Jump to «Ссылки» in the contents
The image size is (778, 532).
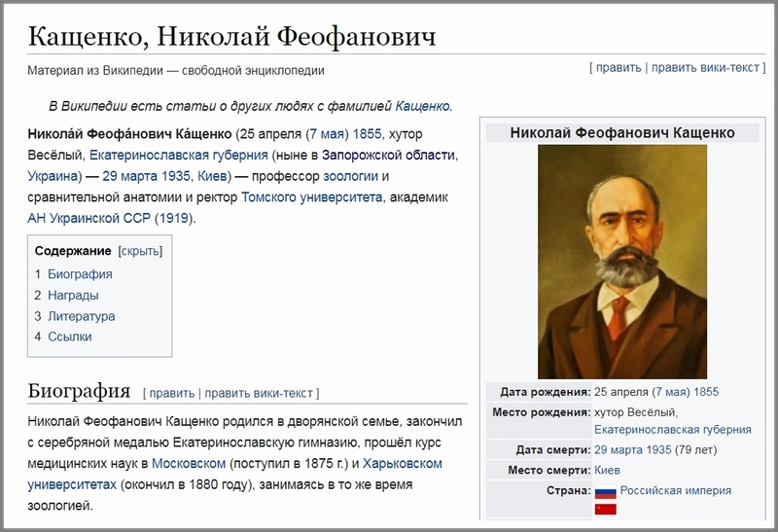pyautogui.click(x=70, y=337)
